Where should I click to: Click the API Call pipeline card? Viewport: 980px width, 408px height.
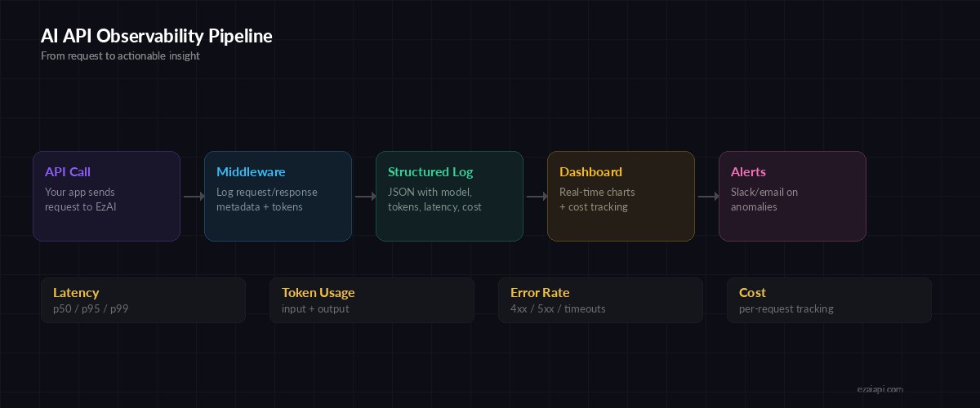point(106,196)
